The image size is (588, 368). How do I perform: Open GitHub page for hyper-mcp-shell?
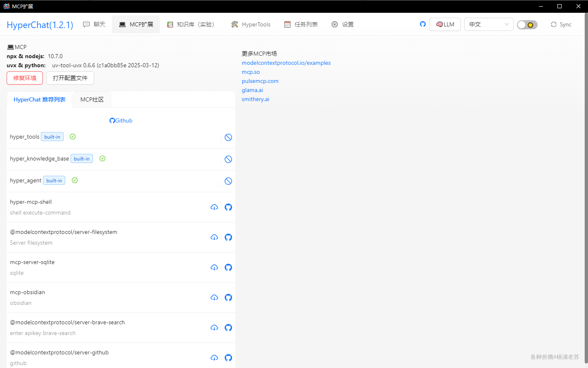pos(228,207)
